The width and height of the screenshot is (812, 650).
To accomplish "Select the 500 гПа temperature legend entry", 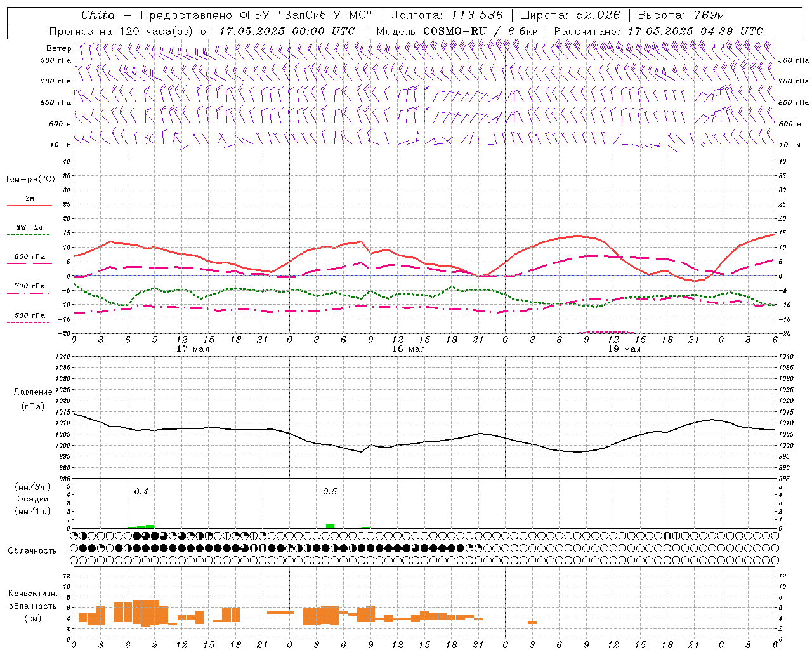I will point(29,315).
